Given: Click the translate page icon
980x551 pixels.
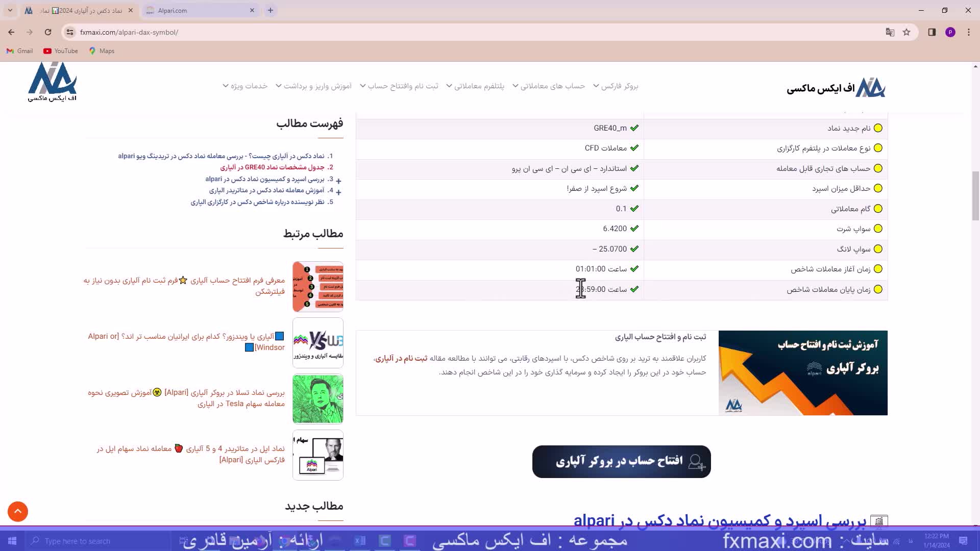Looking at the screenshot, I should click(890, 32).
